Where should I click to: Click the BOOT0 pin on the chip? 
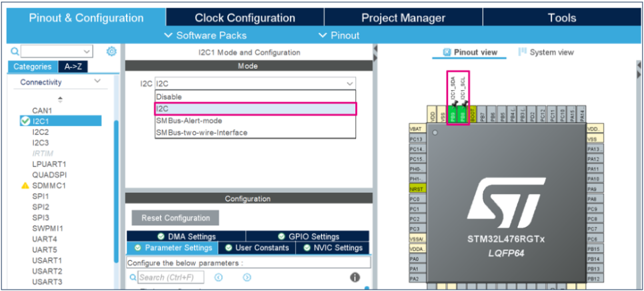472,113
